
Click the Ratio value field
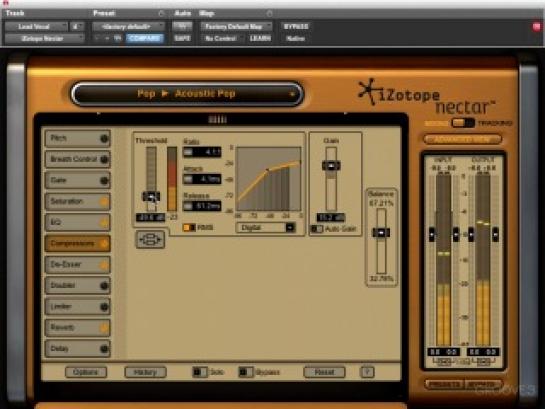coord(202,152)
